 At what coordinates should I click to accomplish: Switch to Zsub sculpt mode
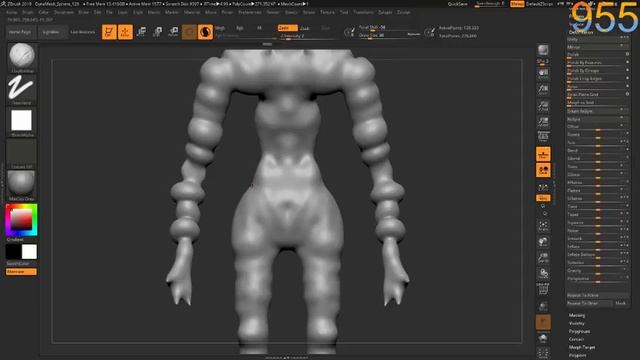click(x=305, y=29)
